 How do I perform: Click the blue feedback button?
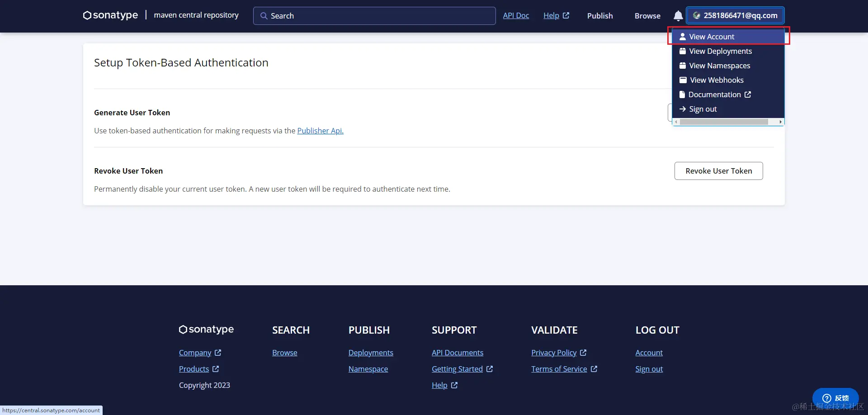click(835, 398)
